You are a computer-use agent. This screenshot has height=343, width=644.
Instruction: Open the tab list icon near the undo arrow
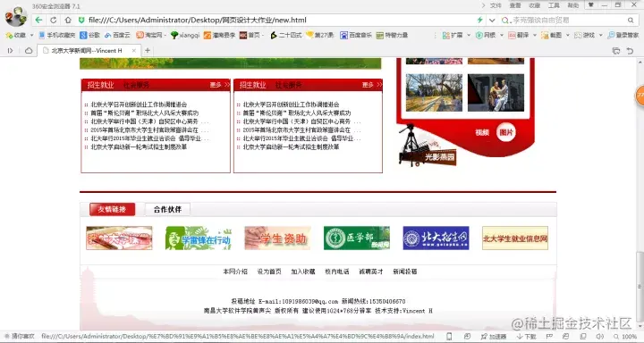click(x=616, y=50)
